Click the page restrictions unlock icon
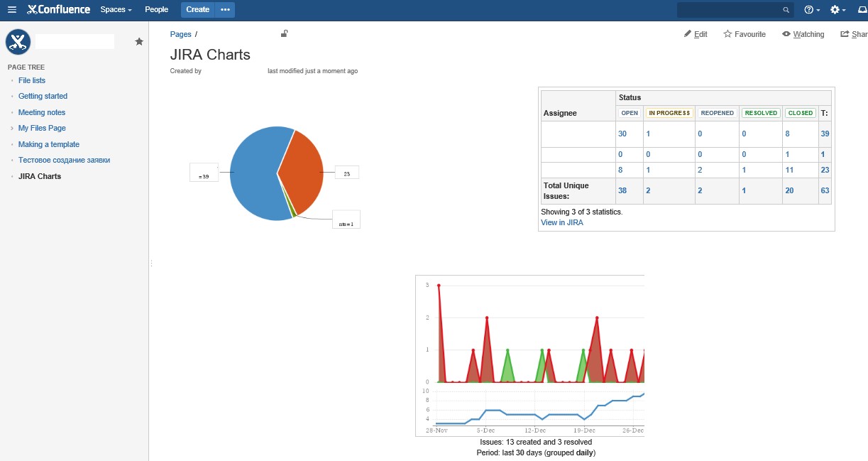The image size is (868, 461). [x=285, y=33]
